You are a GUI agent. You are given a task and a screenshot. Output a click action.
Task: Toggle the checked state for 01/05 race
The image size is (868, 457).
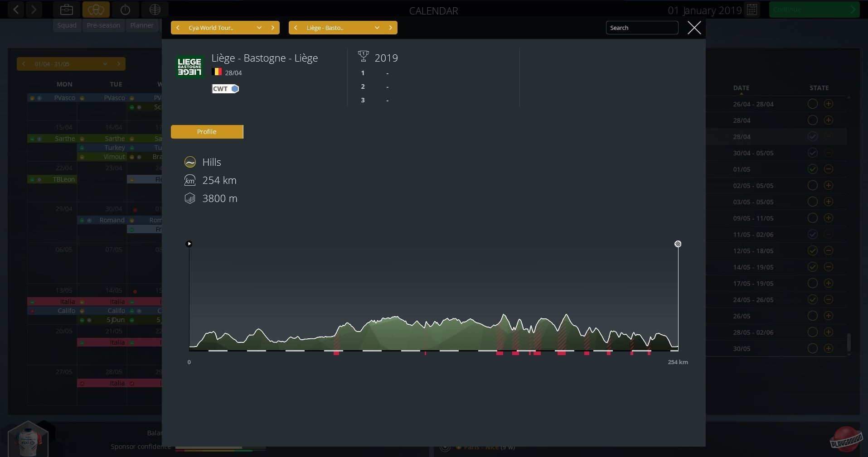point(812,169)
